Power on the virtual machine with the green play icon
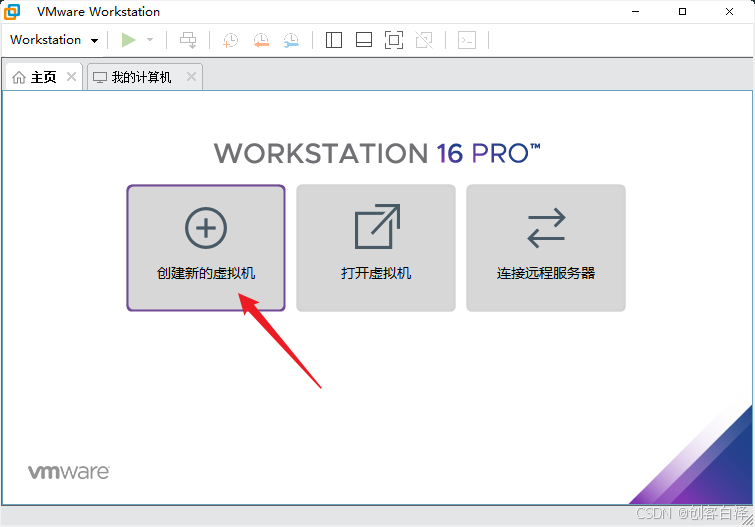 128,40
